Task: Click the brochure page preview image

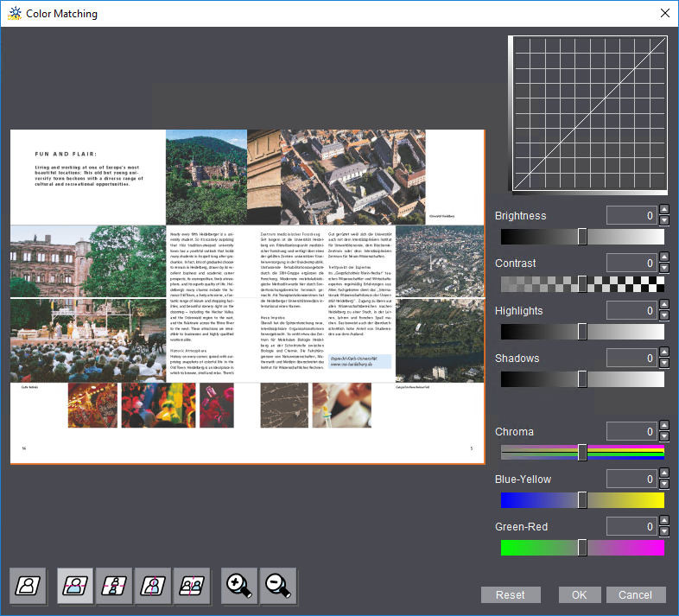Action: coord(247,296)
